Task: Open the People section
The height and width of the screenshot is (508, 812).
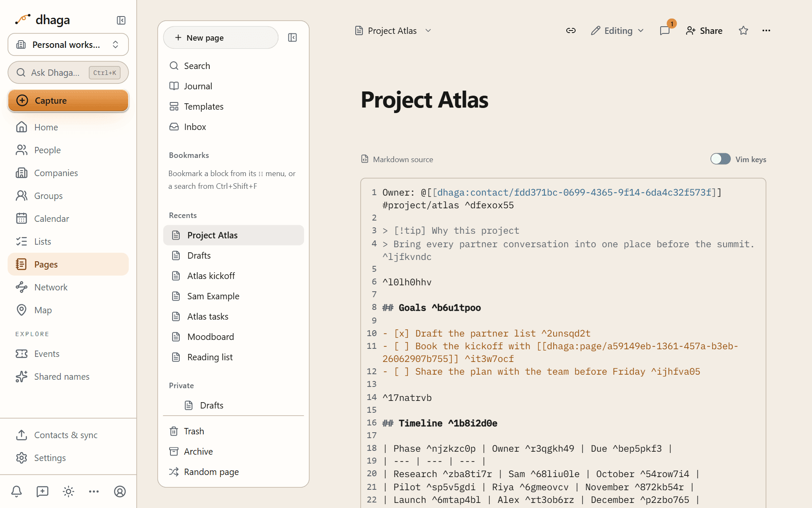Action: click(68, 150)
